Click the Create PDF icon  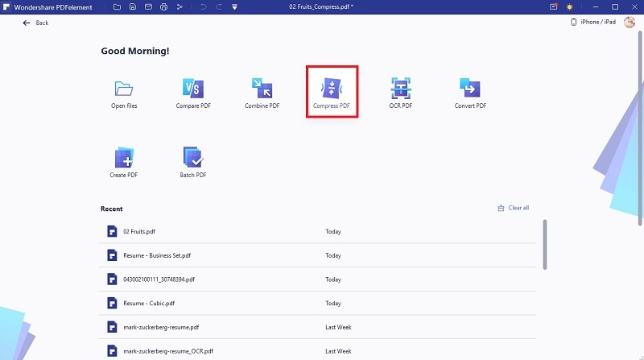tap(124, 157)
